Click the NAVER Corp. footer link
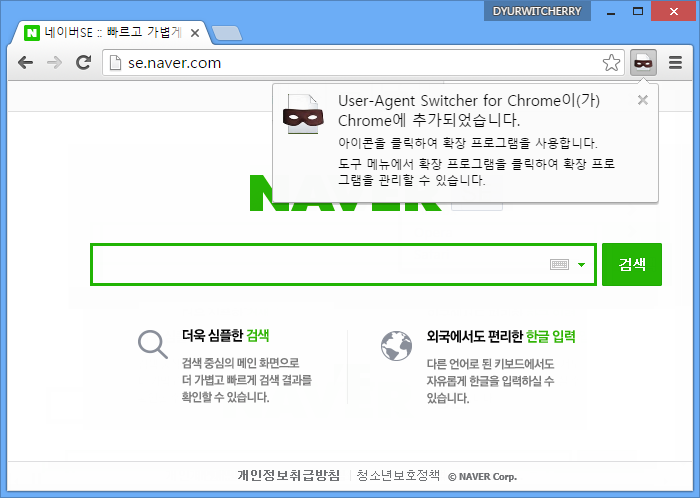This screenshot has height=498, width=700. (483, 477)
